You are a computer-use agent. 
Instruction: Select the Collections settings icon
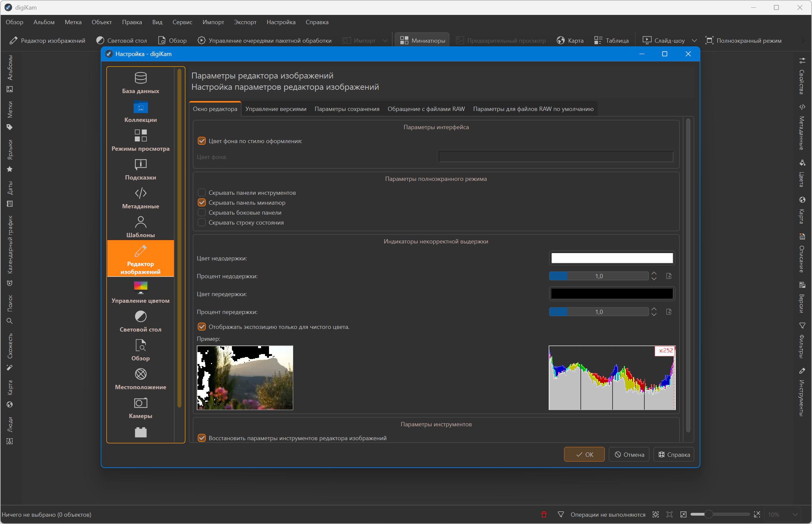point(140,107)
